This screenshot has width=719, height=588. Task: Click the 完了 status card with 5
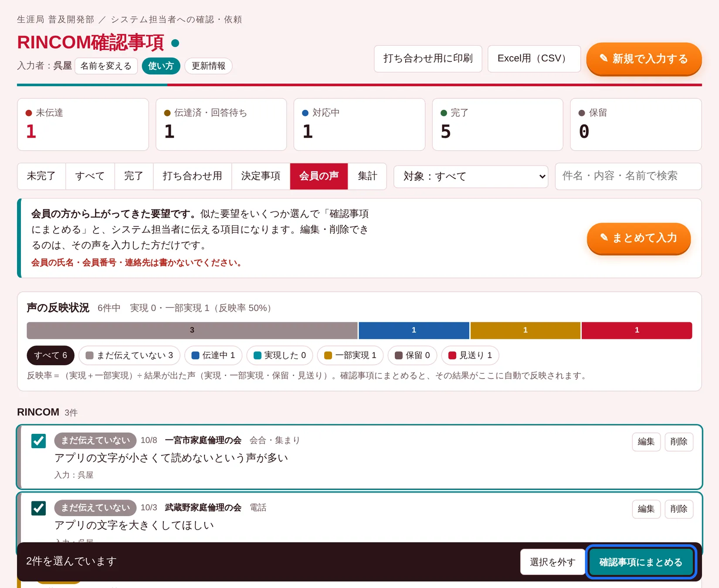(x=498, y=125)
